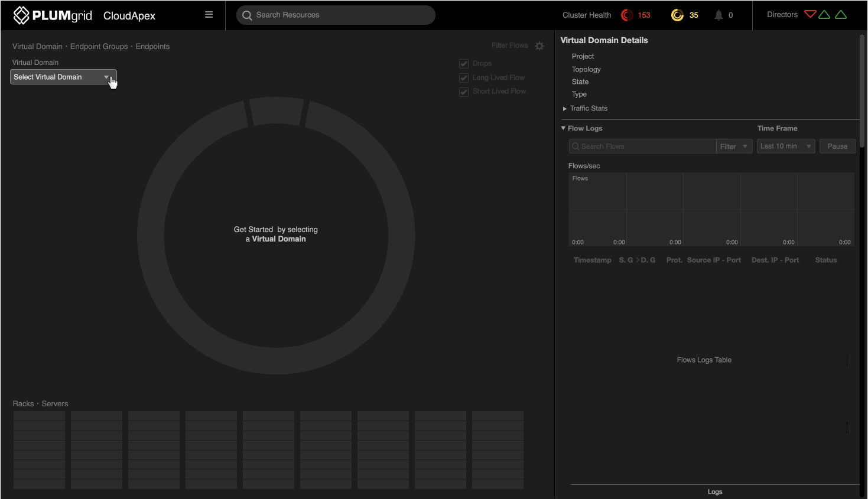
Task: Uncheck the Short Lived Flow checkbox
Action: point(464,92)
